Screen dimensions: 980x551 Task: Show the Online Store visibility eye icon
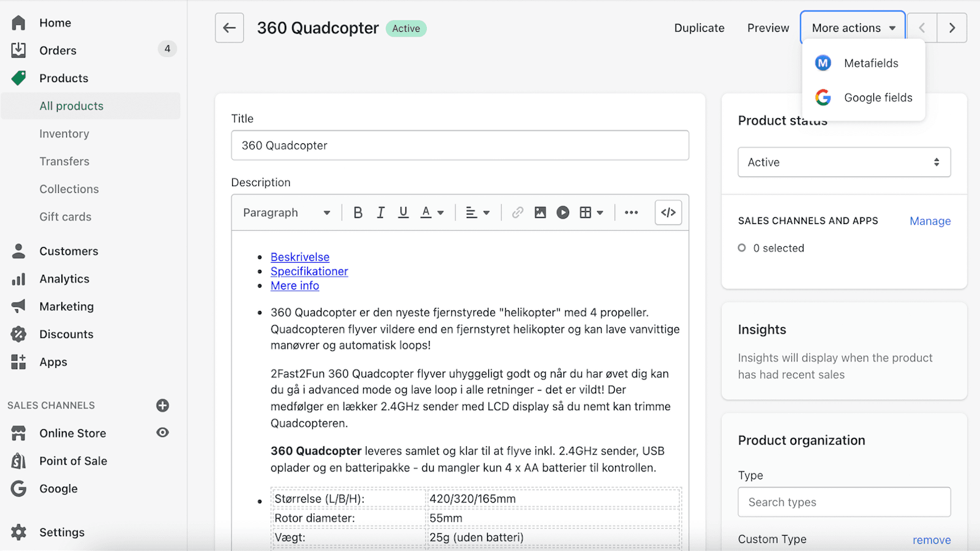(x=162, y=432)
